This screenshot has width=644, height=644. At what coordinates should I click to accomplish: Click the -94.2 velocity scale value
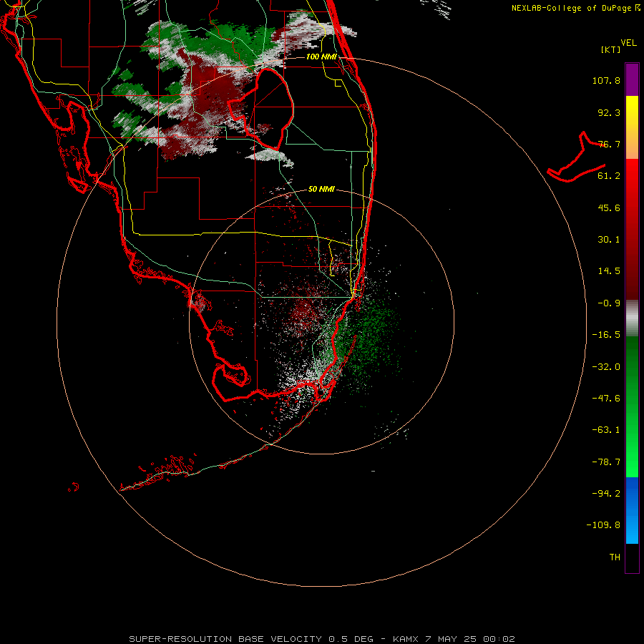coord(606,494)
